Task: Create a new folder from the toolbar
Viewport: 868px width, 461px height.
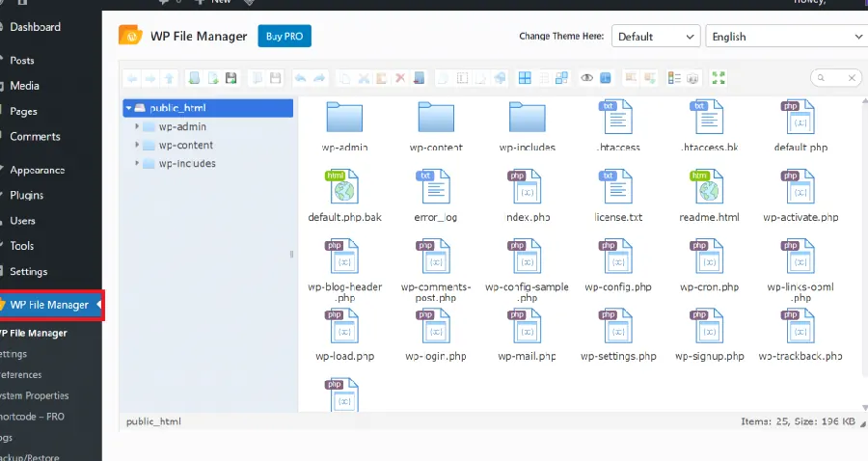Action: [x=194, y=78]
